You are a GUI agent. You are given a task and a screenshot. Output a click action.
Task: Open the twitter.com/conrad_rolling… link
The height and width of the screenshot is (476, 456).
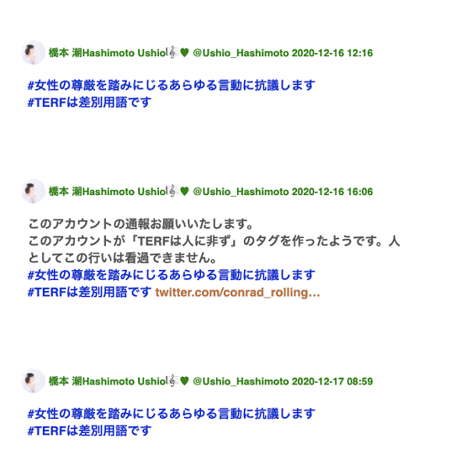click(237, 293)
